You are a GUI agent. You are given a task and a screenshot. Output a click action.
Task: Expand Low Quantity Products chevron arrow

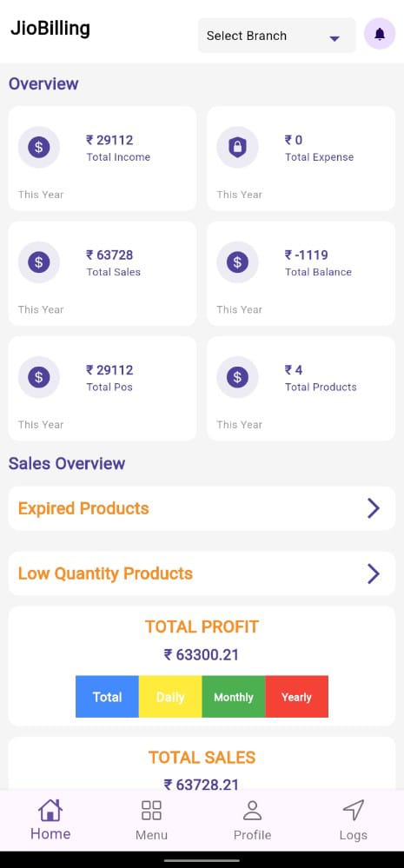tap(374, 573)
